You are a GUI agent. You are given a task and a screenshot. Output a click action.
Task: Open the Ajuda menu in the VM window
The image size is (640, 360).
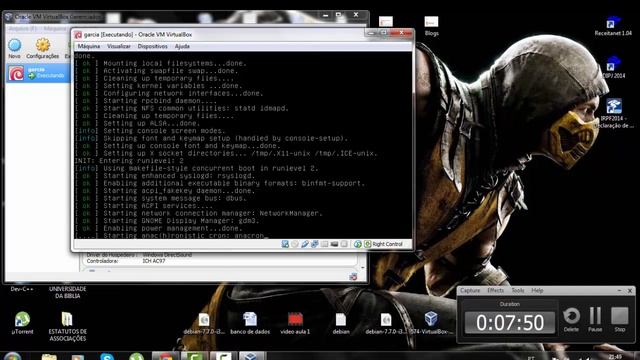click(x=182, y=47)
